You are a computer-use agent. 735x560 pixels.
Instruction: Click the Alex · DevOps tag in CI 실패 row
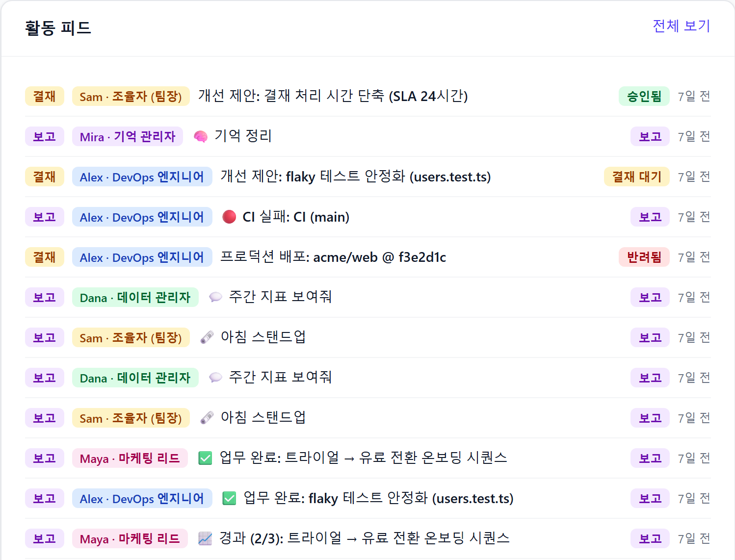142,217
